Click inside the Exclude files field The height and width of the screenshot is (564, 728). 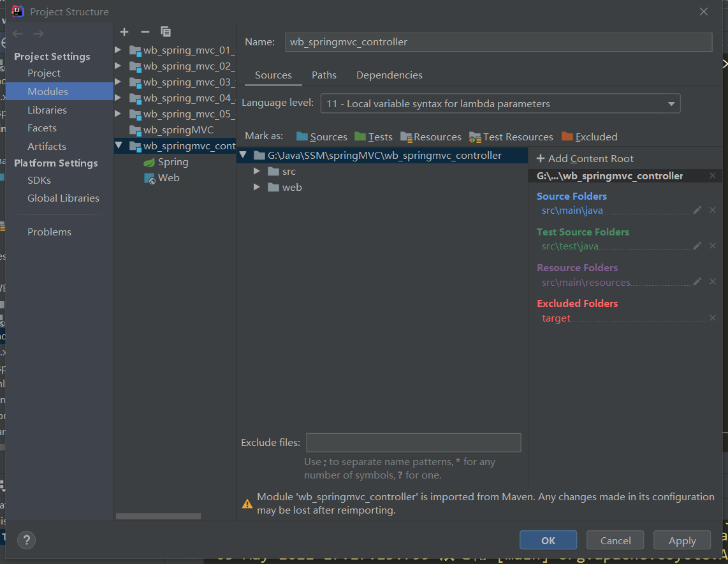[x=413, y=442]
